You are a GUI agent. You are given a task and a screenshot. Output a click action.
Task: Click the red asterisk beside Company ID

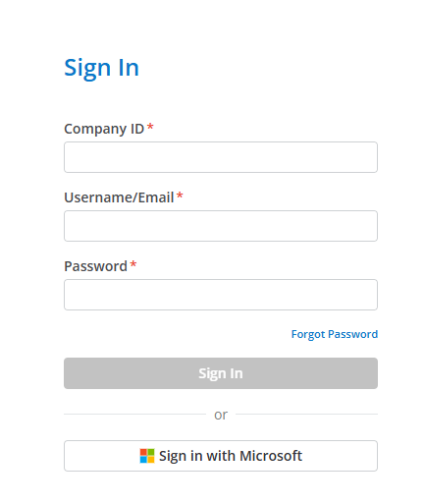point(150,127)
